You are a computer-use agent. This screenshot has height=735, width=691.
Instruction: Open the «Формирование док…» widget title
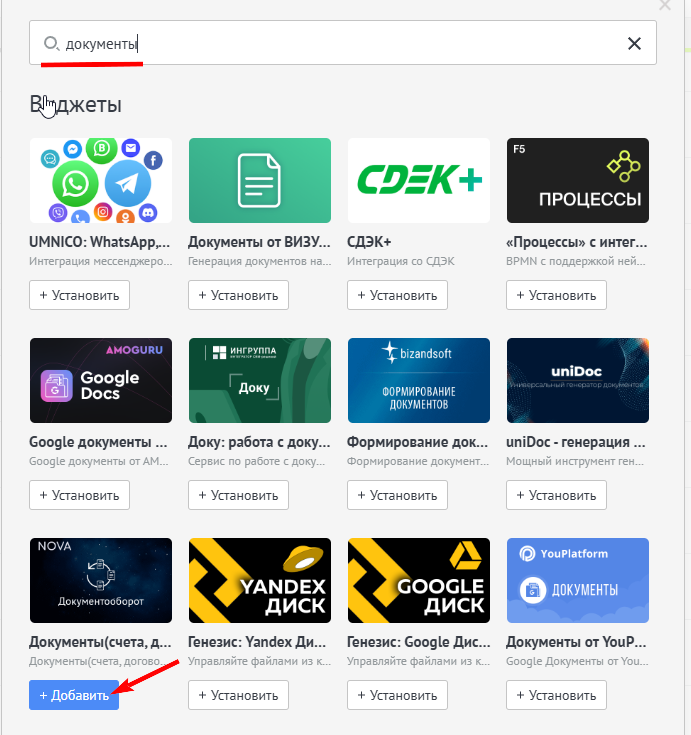(417, 441)
